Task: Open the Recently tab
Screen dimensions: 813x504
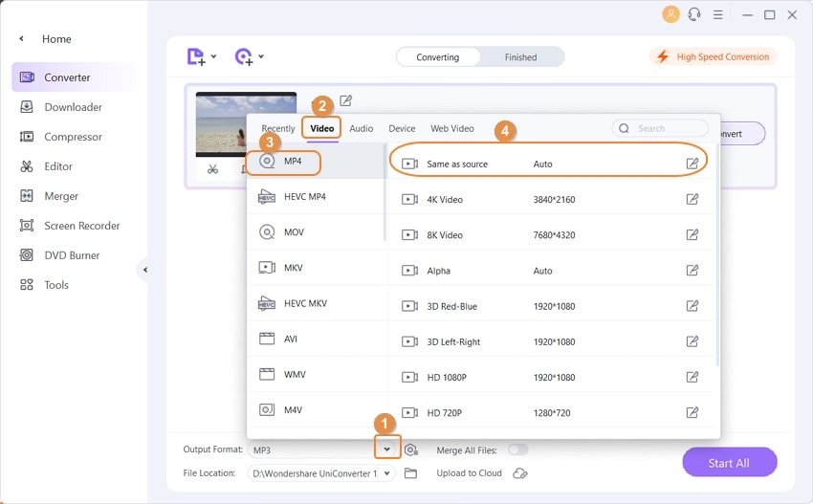Action: pyautogui.click(x=278, y=128)
